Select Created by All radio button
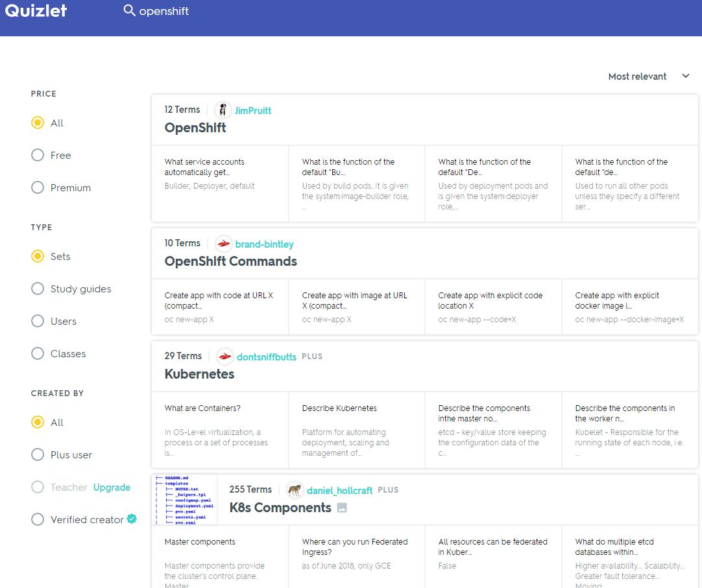 pos(38,423)
